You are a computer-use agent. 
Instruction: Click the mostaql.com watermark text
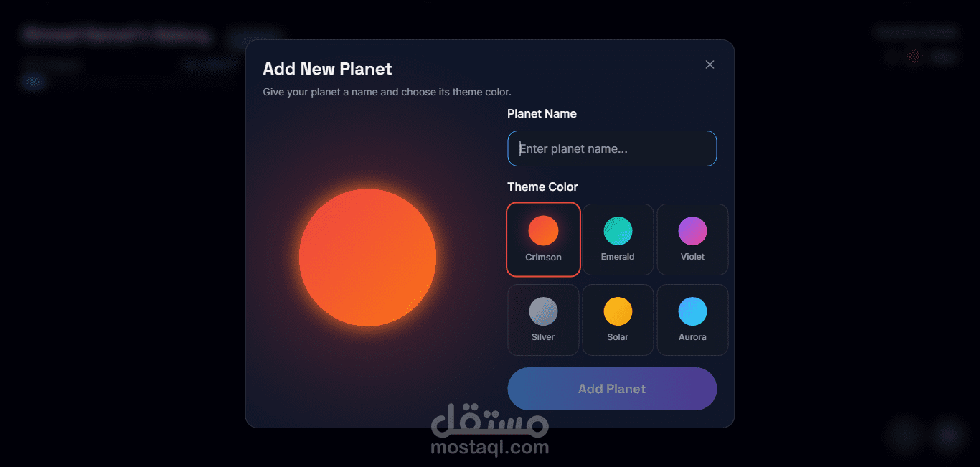click(490, 448)
